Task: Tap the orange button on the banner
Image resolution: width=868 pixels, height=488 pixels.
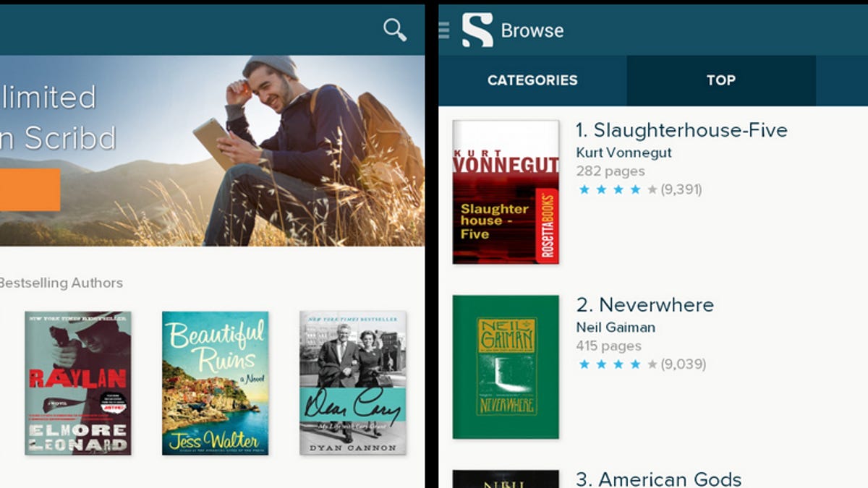Action: pyautogui.click(x=30, y=189)
